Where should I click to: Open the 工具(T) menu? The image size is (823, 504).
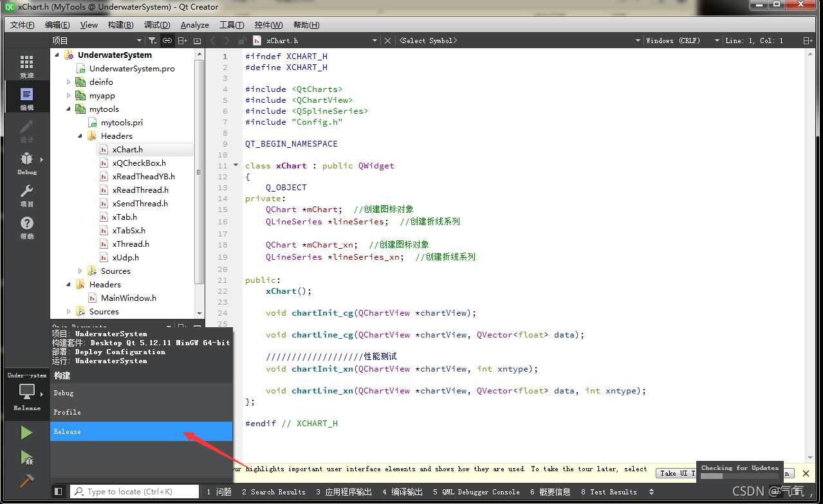tap(232, 25)
